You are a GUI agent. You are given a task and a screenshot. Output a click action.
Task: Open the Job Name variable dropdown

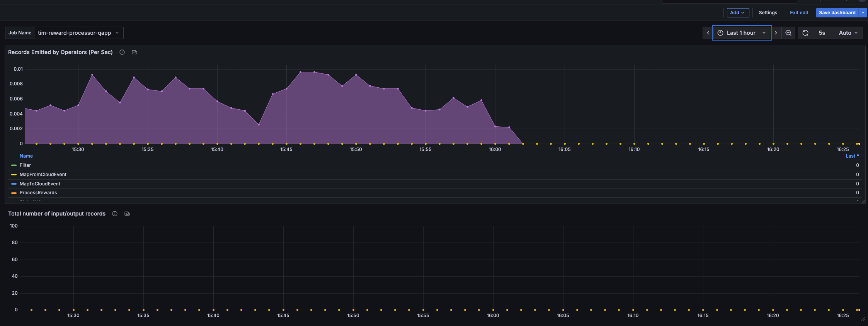pyautogui.click(x=79, y=33)
